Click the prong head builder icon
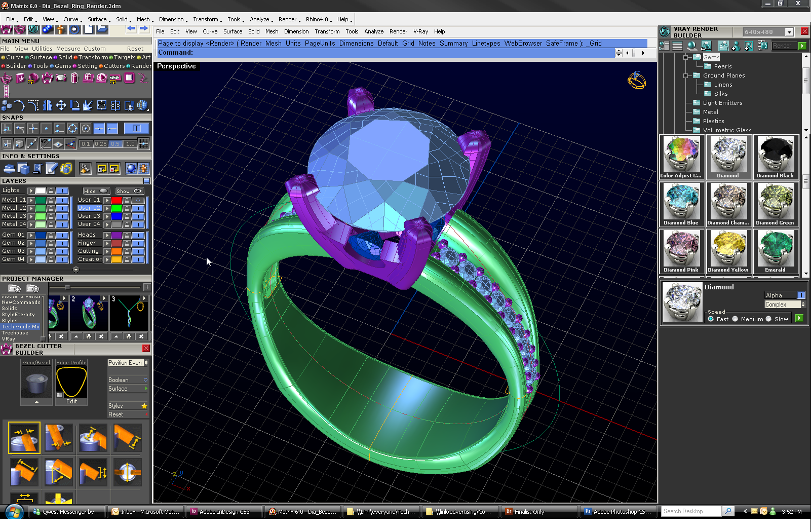The image size is (811, 532). 47,78
